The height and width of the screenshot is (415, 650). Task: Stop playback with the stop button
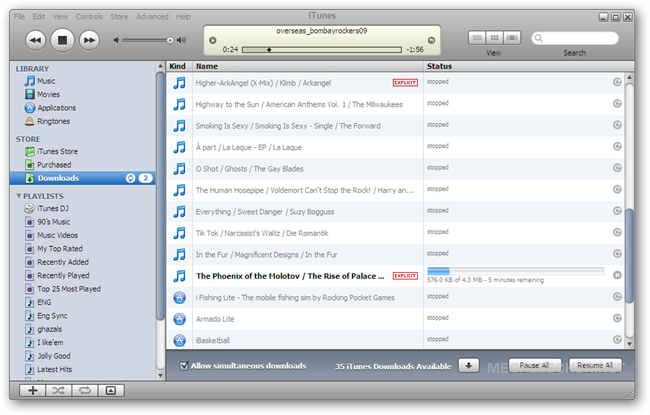[x=62, y=40]
